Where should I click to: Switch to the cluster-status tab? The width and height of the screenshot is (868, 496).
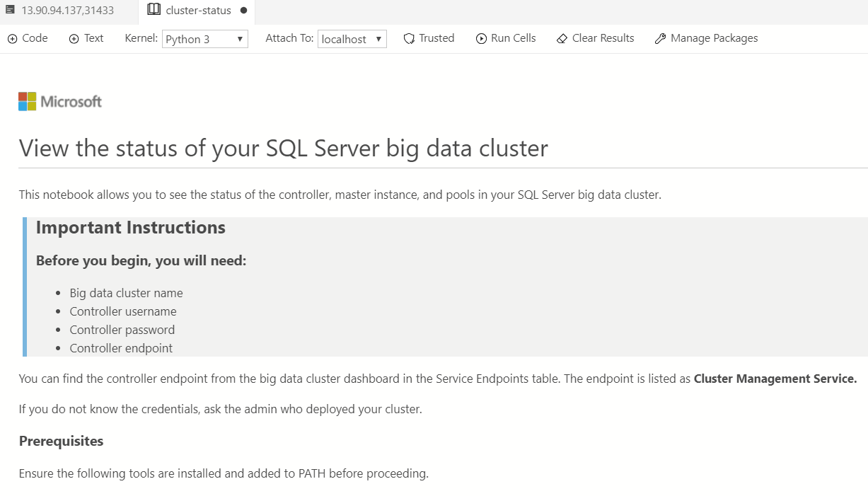coord(196,10)
